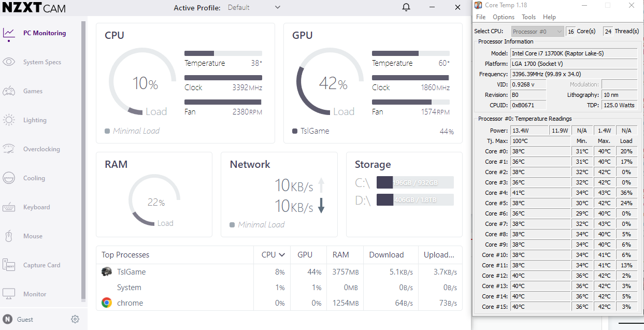Screen dimensions: 644x330
Task: Click the TDP value field in Core Temp
Action: point(619,105)
